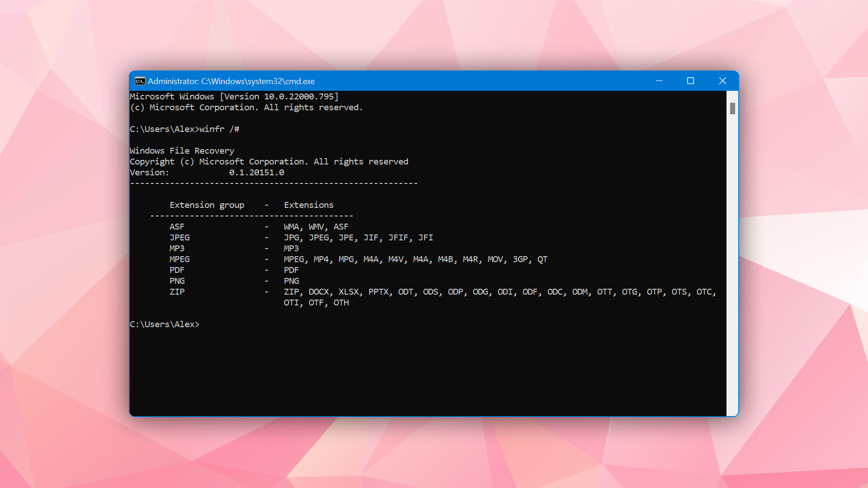The width and height of the screenshot is (868, 488).
Task: Click 'XLSX' in the ZIP extensions list
Action: 349,292
